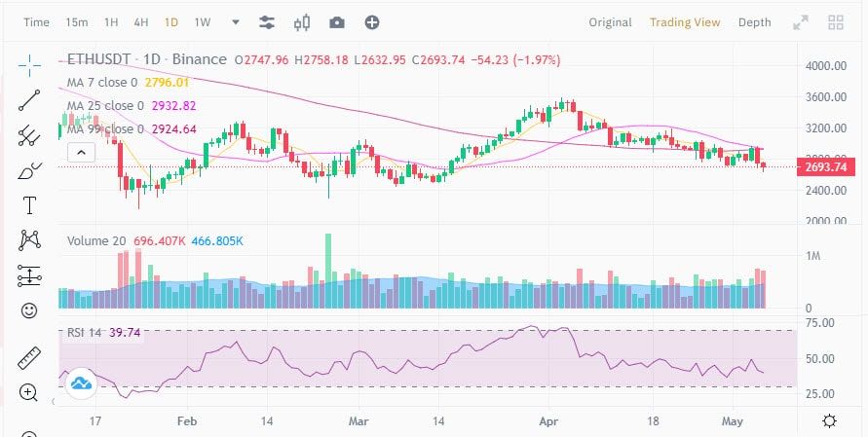Take a chart snapshot with camera icon
This screenshot has height=437, width=868.
(x=336, y=22)
